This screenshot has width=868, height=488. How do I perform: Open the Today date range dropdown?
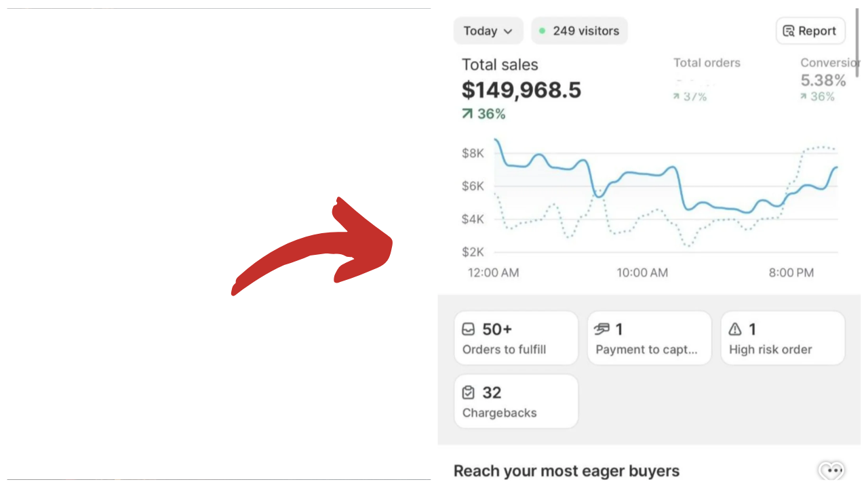(488, 31)
